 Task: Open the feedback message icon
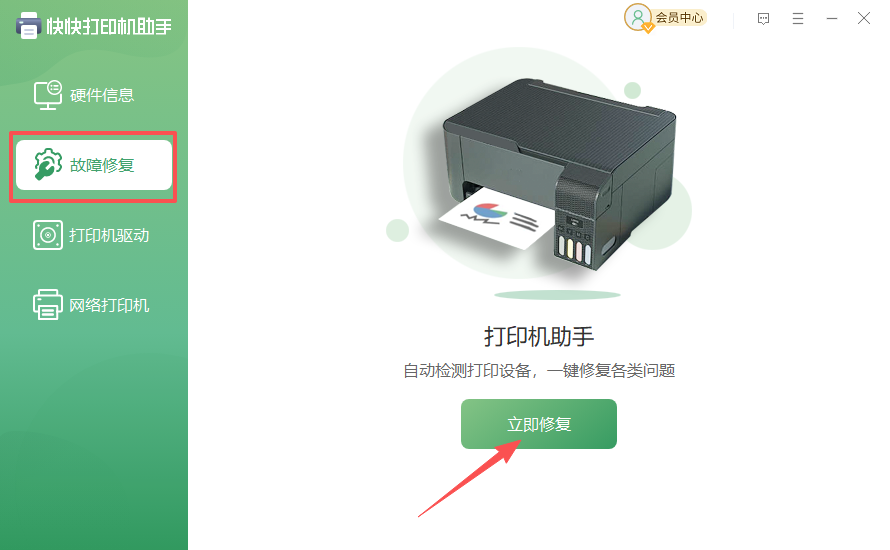point(763,19)
